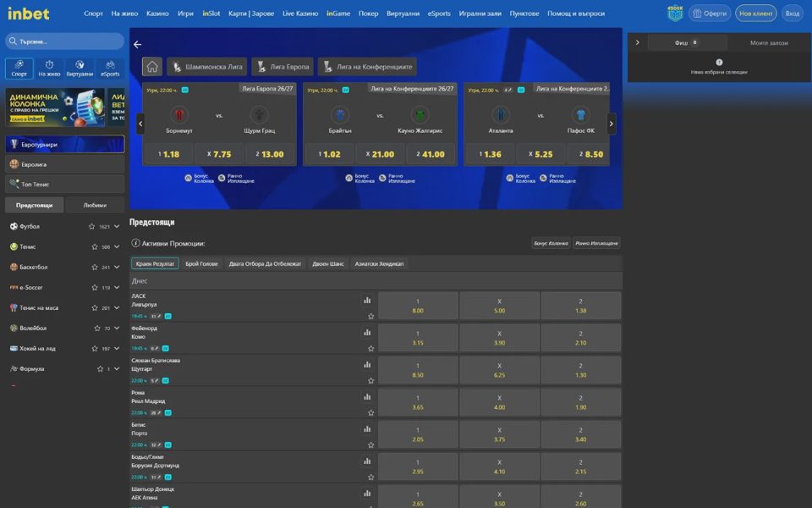The width and height of the screenshot is (812, 508).
Task: Favorite the ЛАСК – Ливърпул match with star
Action: click(370, 316)
